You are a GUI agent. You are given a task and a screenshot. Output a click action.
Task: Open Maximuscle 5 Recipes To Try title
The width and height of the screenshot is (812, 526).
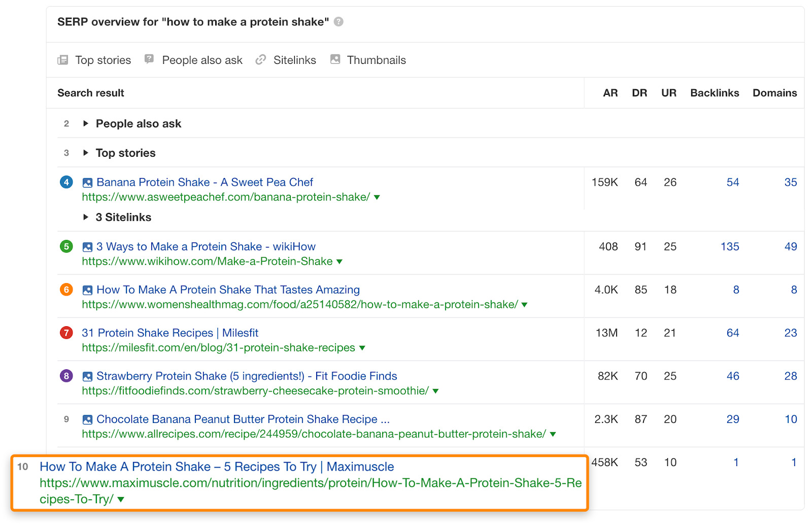tap(217, 467)
